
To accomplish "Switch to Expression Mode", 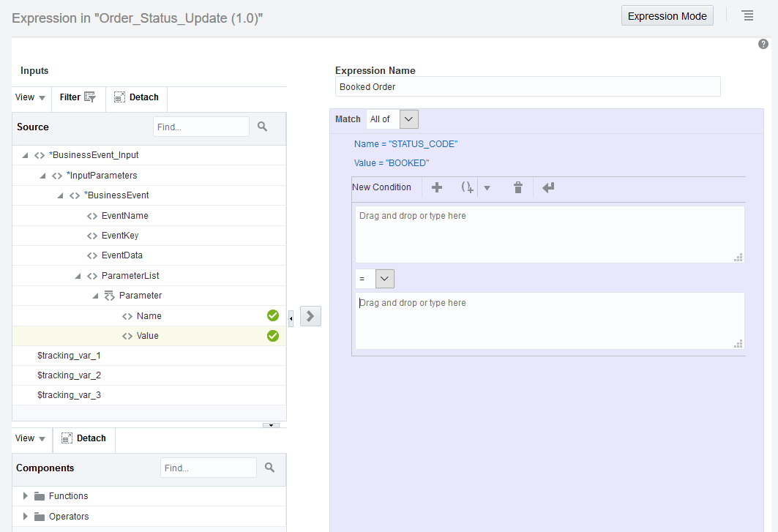I will tap(667, 15).
